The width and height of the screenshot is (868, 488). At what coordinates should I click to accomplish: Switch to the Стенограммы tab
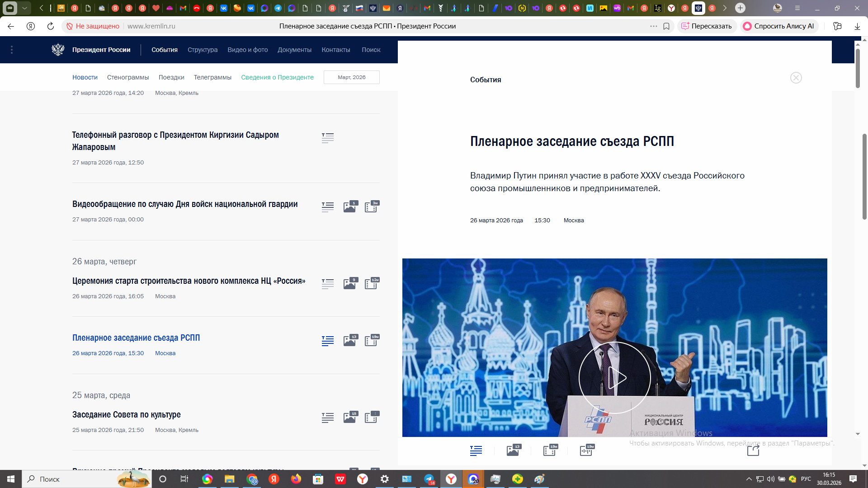point(128,77)
